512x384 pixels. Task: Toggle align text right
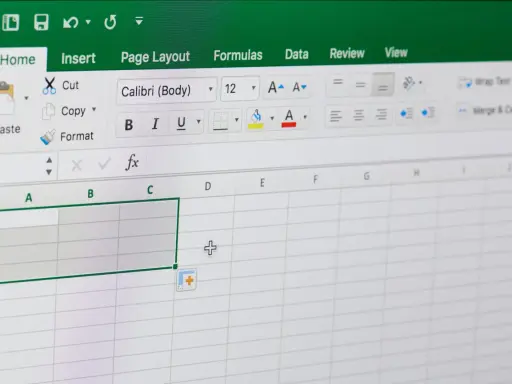coord(381,114)
